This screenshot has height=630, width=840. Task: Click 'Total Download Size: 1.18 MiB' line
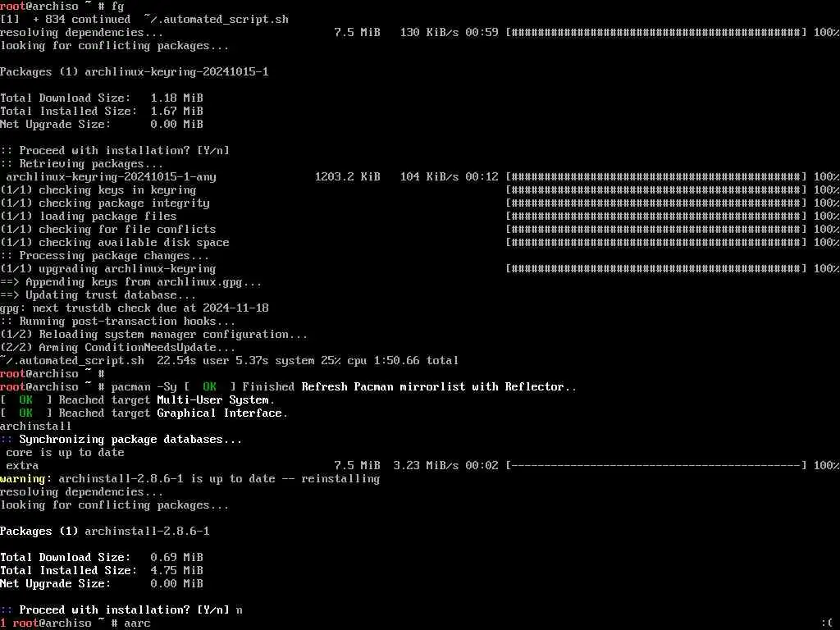point(102,98)
